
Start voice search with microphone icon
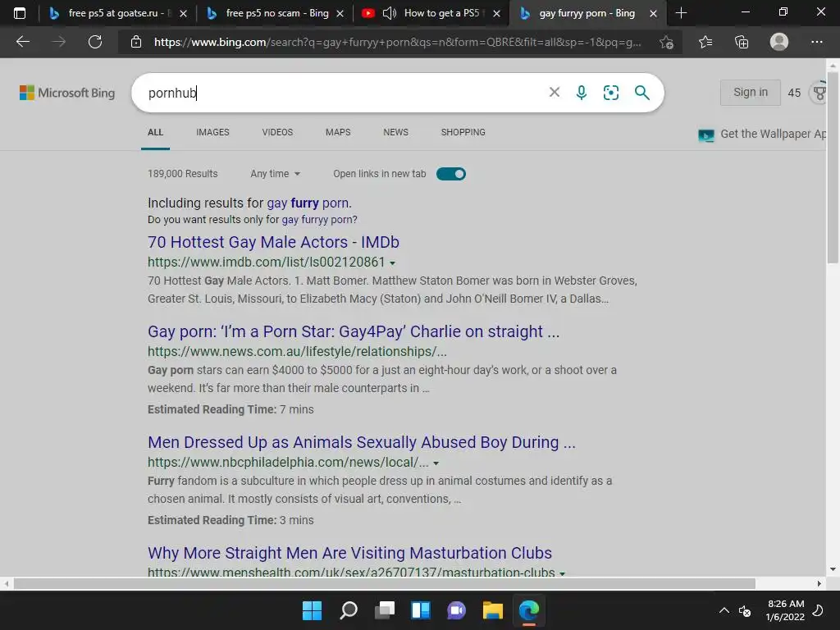(582, 93)
